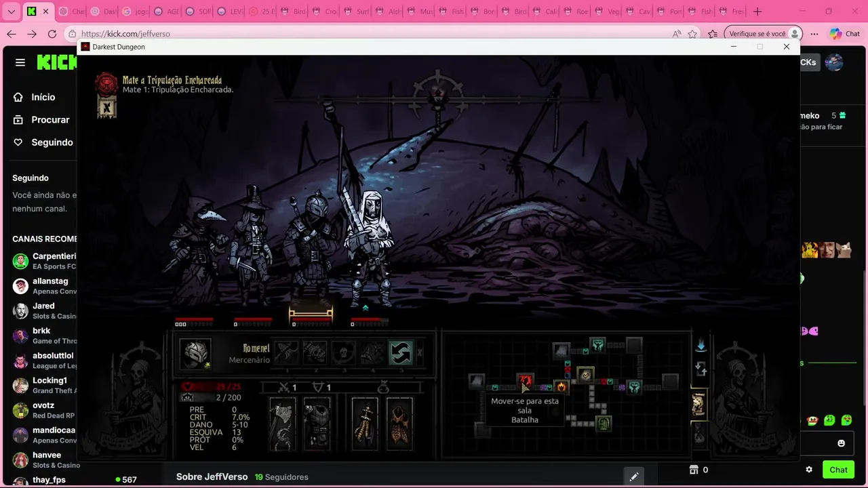The image size is (868, 488).
Task: Open a new browser tab
Action: pos(757,12)
